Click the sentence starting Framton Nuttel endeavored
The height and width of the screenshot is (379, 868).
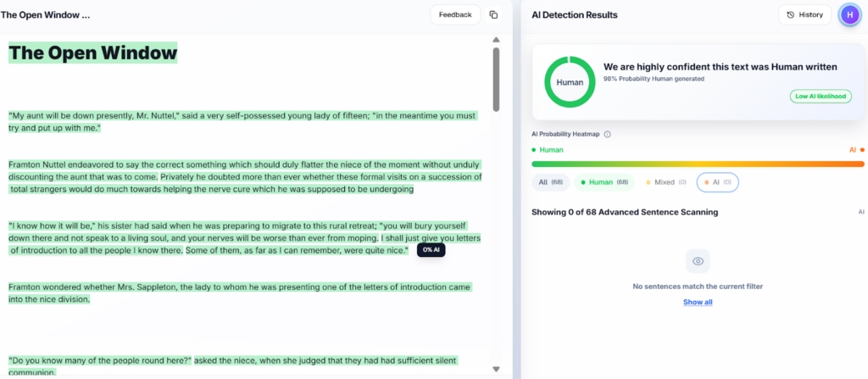(244, 170)
